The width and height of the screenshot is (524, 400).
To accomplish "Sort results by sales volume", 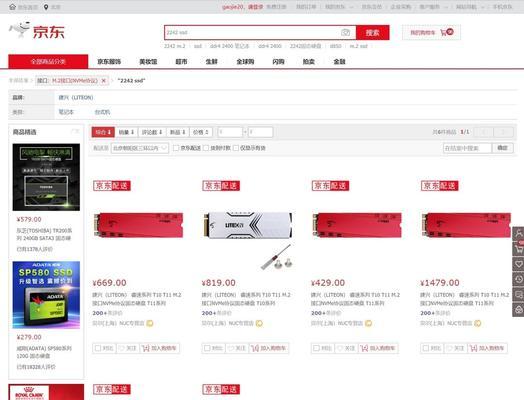I will coord(126,132).
